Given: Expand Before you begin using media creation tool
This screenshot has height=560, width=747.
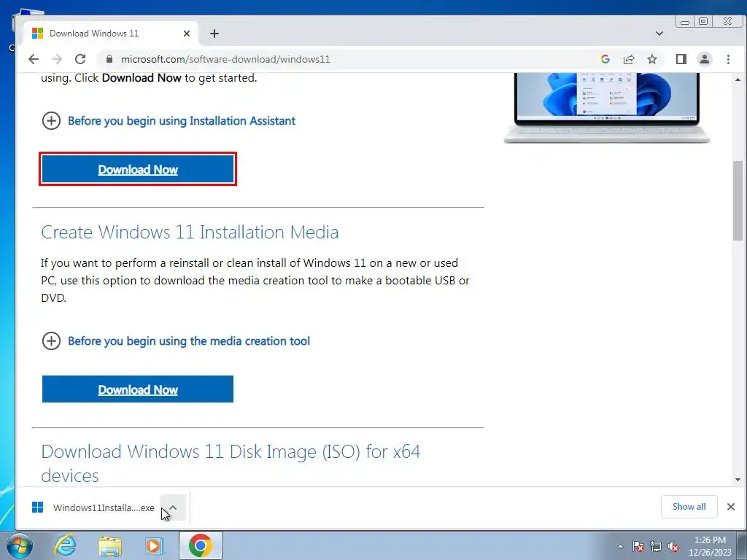Looking at the screenshot, I should point(176,341).
